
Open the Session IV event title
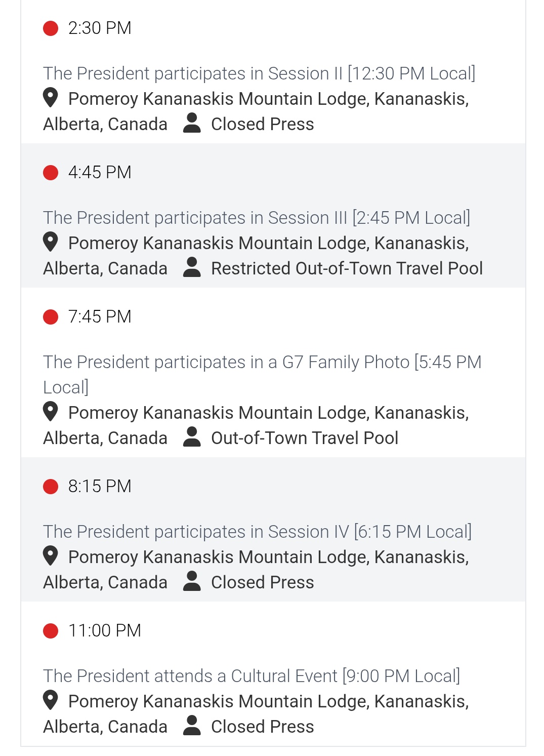[x=258, y=532]
